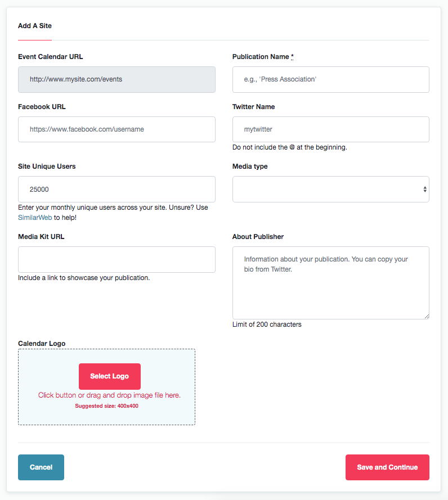Click inside the About Publisher textarea
The height and width of the screenshot is (500, 448).
click(x=330, y=282)
